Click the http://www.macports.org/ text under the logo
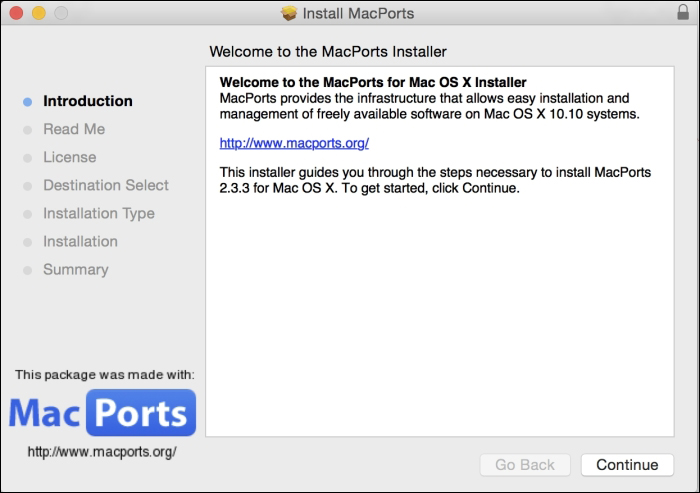This screenshot has width=700, height=493. (x=102, y=452)
